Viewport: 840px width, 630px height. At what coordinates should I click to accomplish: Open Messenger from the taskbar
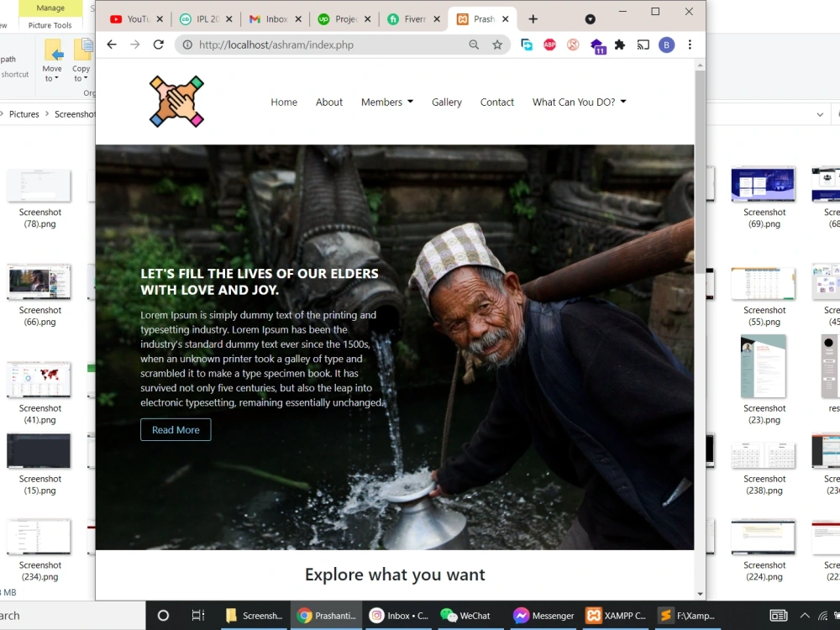pyautogui.click(x=543, y=616)
